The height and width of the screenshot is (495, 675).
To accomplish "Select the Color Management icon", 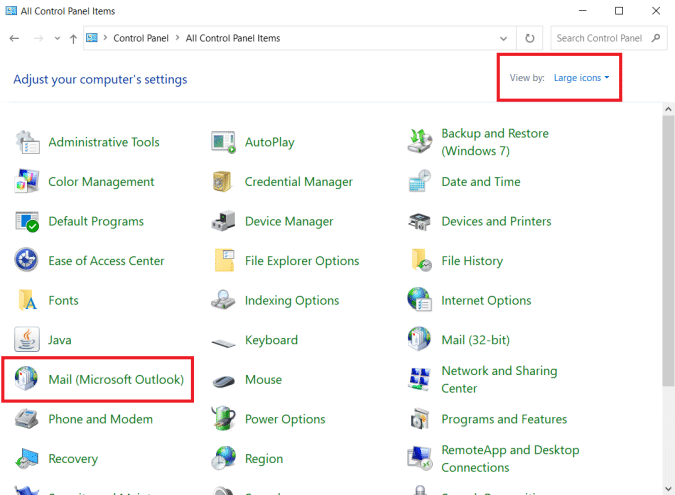I will [x=27, y=181].
